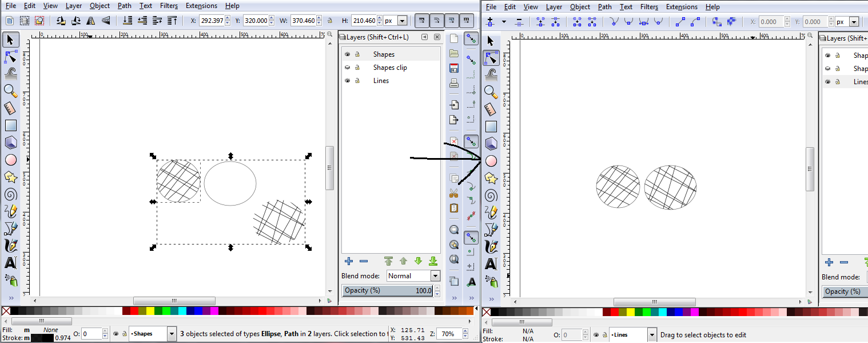Show the Shapes clip layer in left window
868x343 pixels.
347,68
